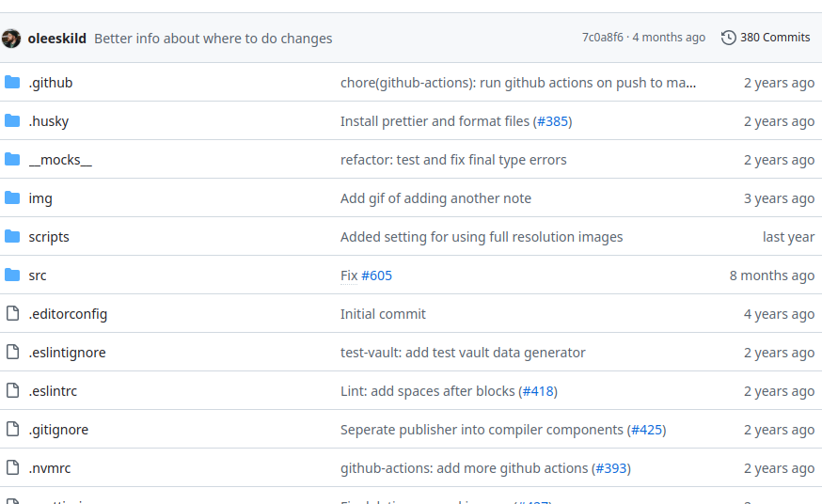
Task: Open the latest commit message link
Action: [213, 39]
